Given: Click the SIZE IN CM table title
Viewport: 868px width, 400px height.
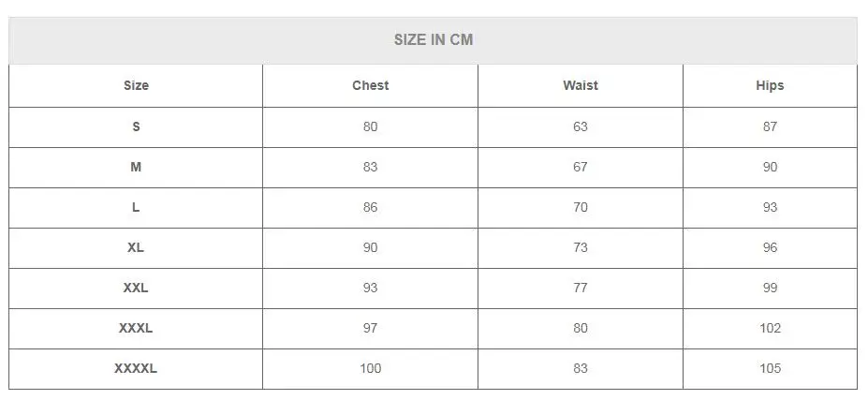Looking at the screenshot, I should tap(433, 40).
